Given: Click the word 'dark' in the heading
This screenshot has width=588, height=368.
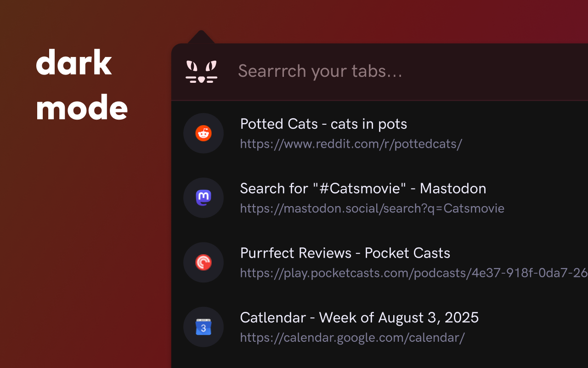Looking at the screenshot, I should [x=74, y=63].
